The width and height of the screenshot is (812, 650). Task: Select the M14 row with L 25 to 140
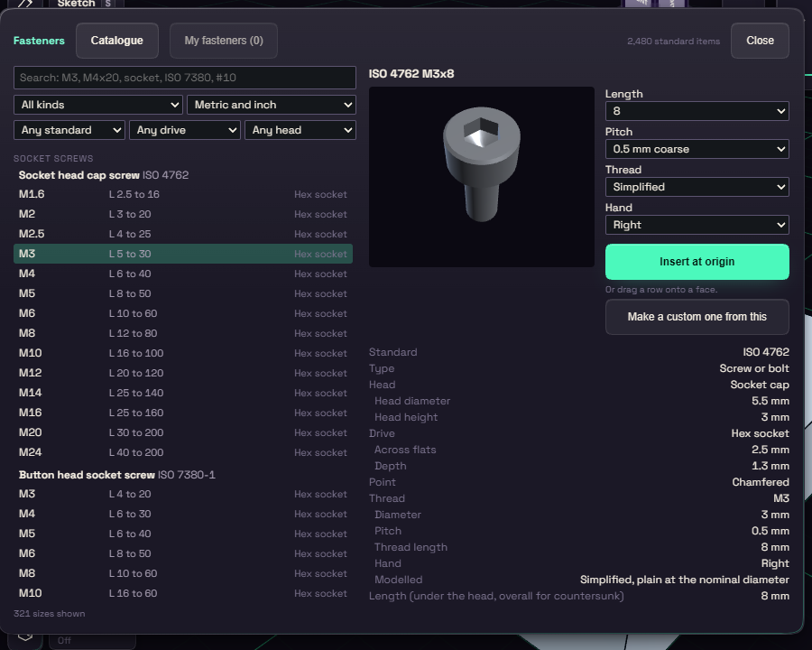183,393
